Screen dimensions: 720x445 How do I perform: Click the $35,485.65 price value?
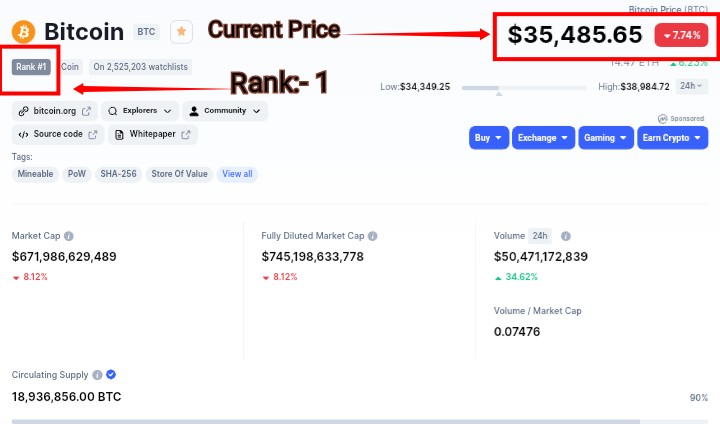point(575,35)
